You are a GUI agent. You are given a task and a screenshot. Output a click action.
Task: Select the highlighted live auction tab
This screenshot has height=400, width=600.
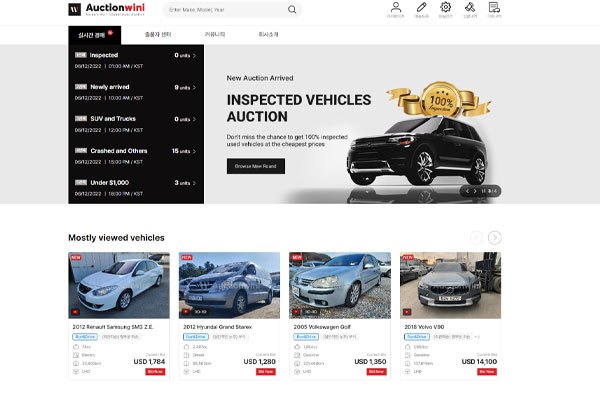click(95, 35)
